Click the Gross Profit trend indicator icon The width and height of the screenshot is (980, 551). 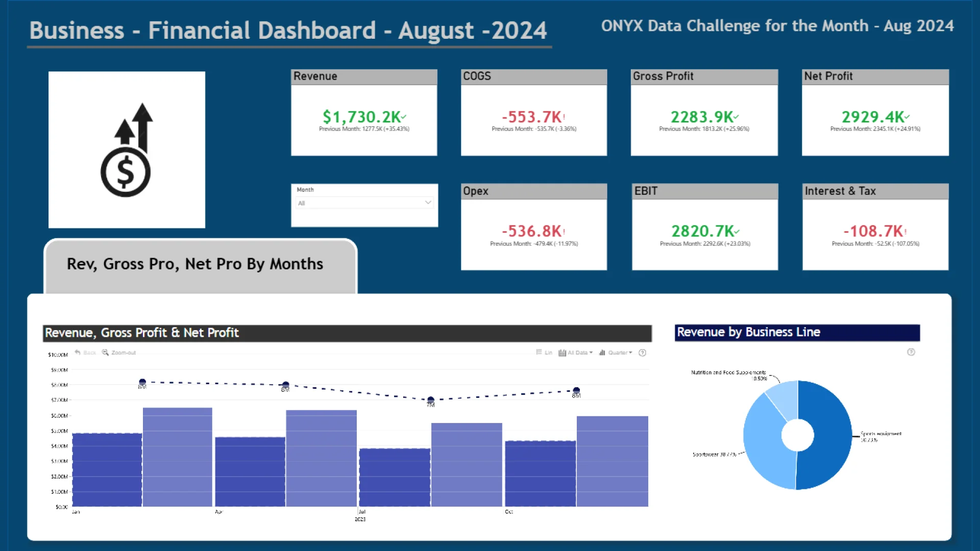(736, 117)
